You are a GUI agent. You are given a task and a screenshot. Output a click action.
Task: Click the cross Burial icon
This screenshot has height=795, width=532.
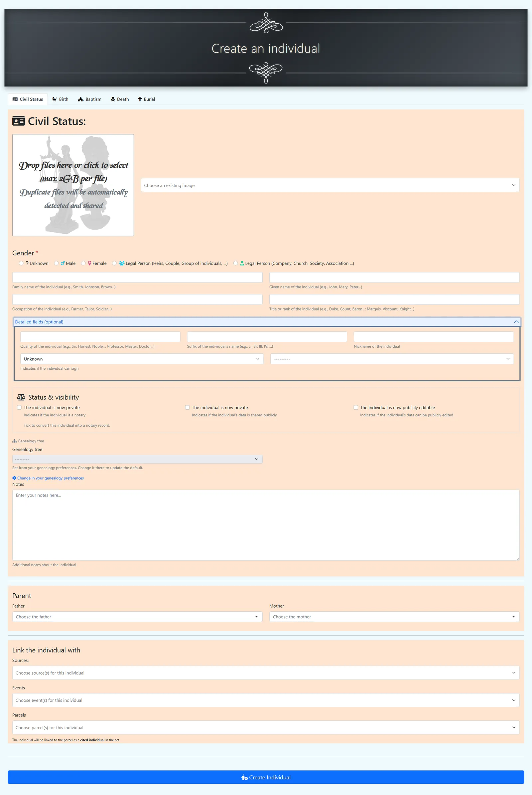[140, 99]
